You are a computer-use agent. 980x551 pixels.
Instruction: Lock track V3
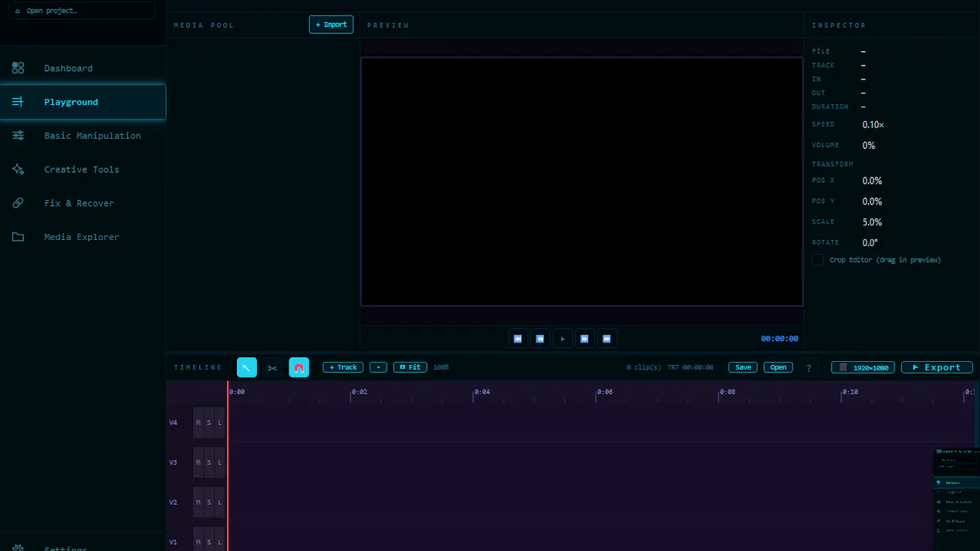(x=220, y=462)
